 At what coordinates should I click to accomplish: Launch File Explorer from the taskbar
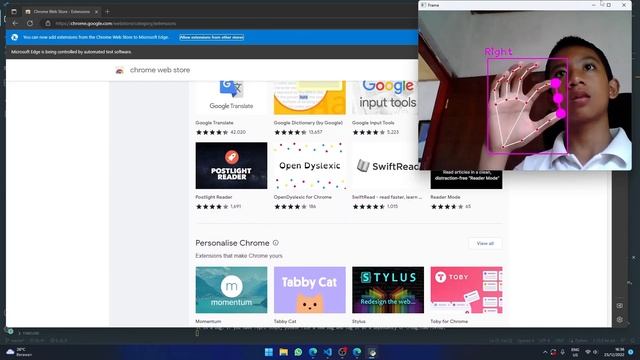[283, 352]
